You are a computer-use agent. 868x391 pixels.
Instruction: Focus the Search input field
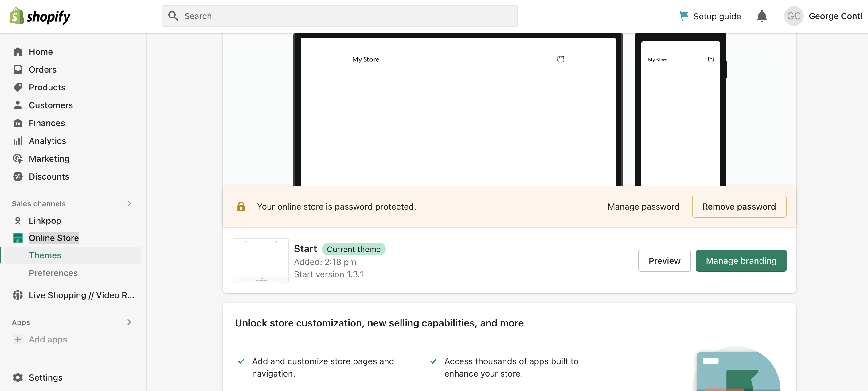339,16
